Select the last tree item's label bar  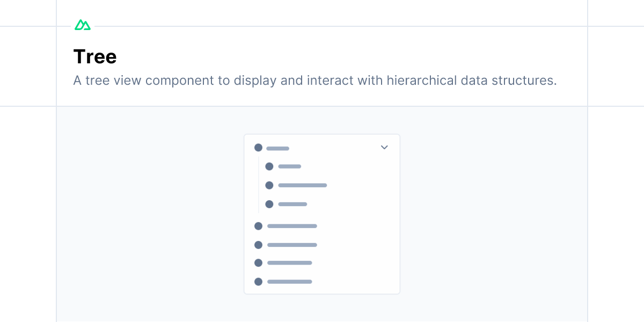(290, 282)
